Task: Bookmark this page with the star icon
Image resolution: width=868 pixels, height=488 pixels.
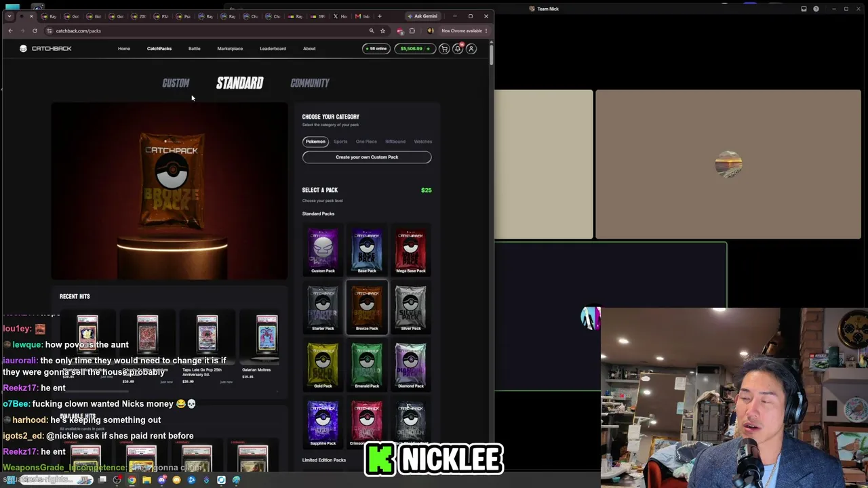Action: (x=382, y=30)
